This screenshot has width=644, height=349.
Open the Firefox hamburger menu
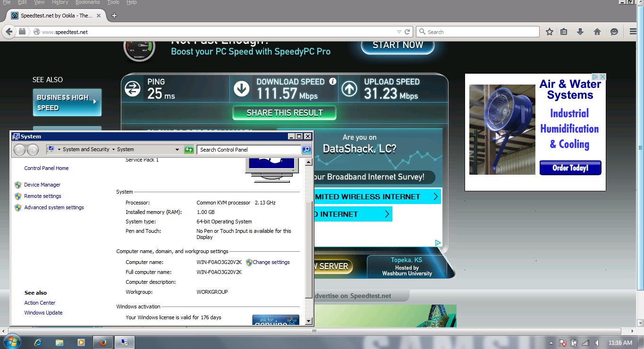click(634, 32)
